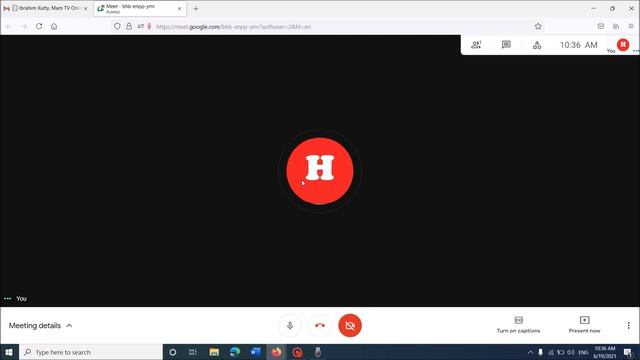This screenshot has width=640, height=360.
Task: Show participants list in Meet
Action: click(476, 45)
